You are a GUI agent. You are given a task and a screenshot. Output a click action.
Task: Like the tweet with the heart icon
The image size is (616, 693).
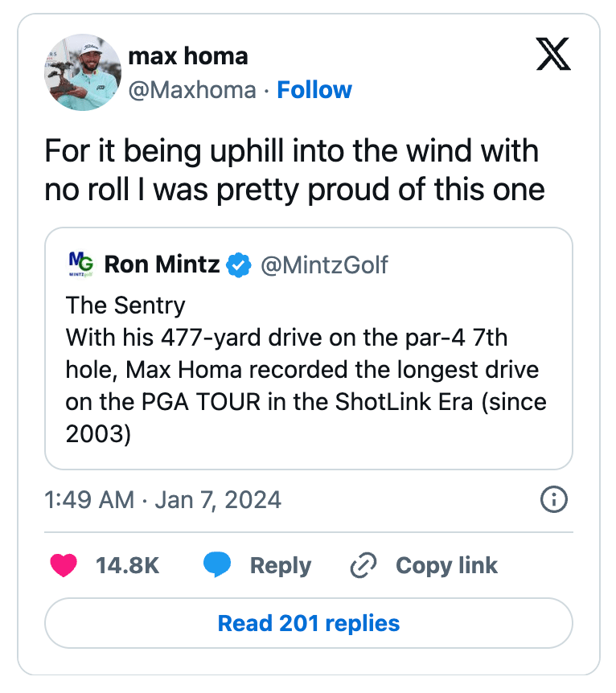click(64, 565)
